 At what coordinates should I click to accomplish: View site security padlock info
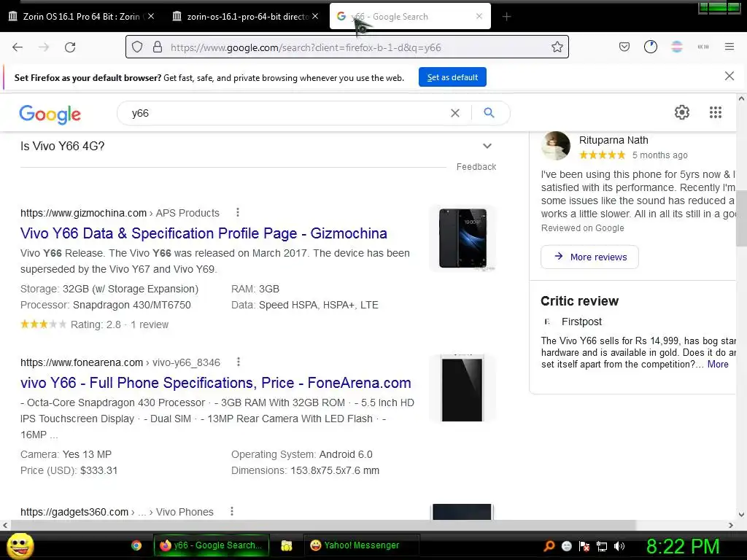(158, 47)
